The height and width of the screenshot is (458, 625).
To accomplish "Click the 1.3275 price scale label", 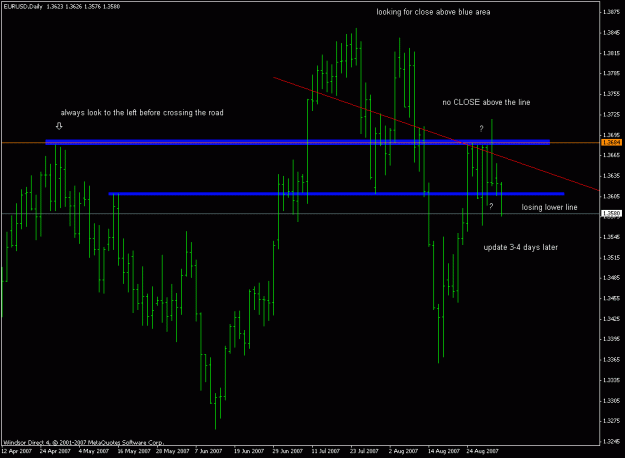I will [x=611, y=421].
